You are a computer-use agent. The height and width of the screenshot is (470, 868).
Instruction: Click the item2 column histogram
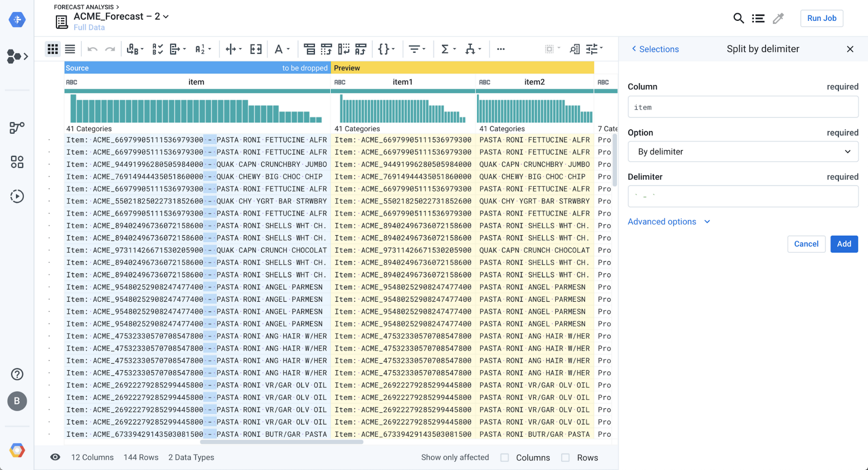click(x=534, y=108)
